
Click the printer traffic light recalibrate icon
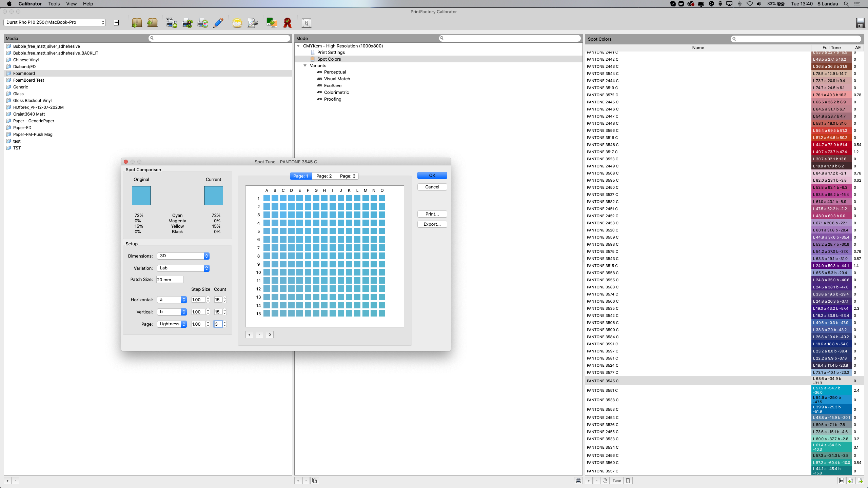pos(187,23)
